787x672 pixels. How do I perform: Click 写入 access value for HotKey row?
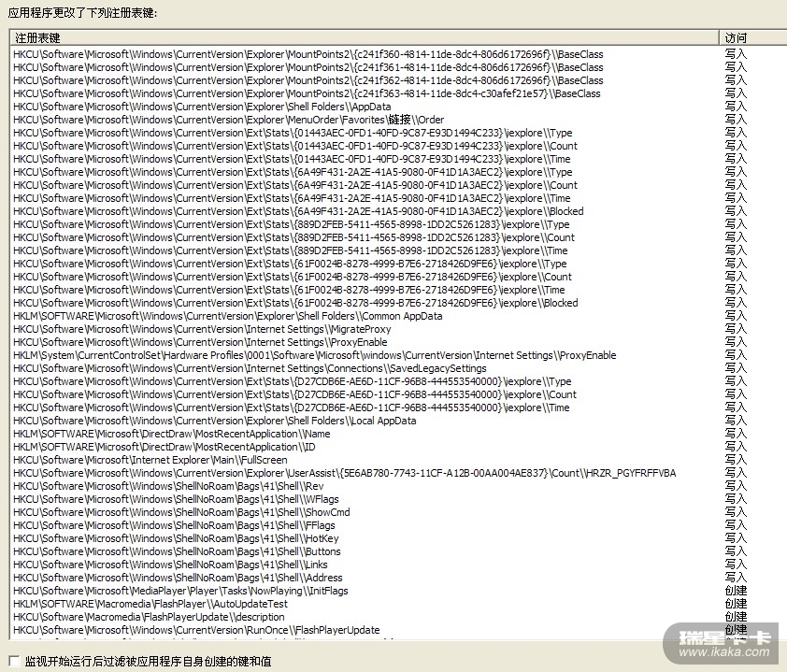(x=736, y=538)
